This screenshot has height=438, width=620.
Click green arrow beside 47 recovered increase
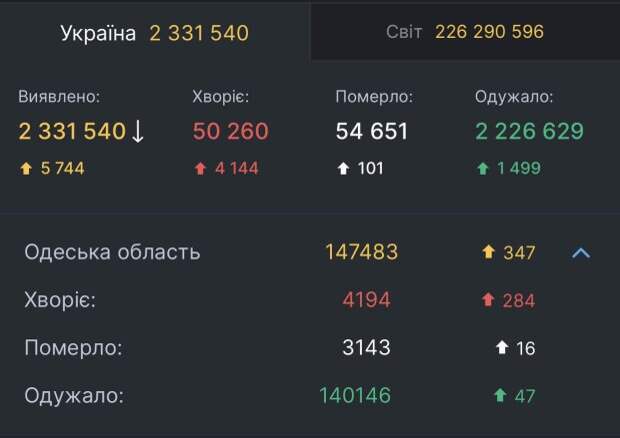(500, 396)
